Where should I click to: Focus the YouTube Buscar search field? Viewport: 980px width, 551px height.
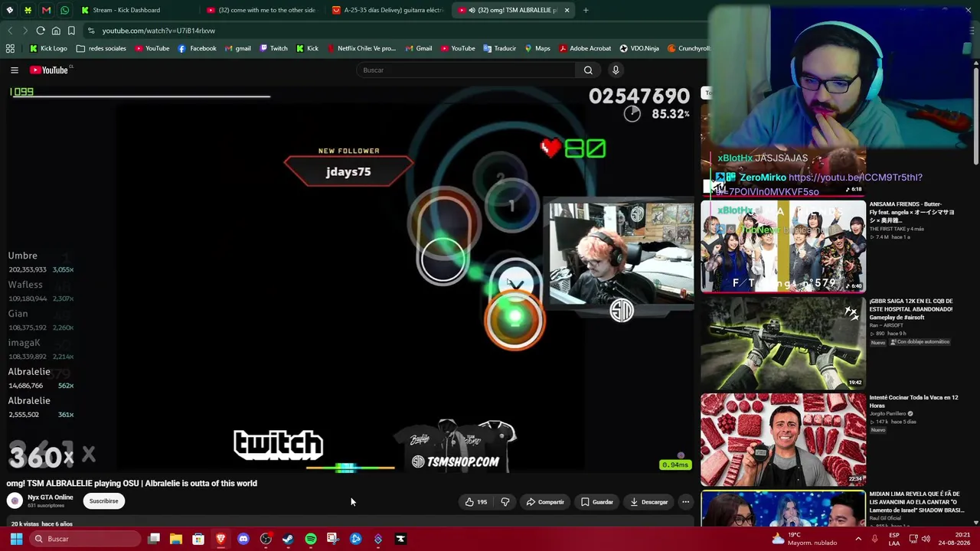point(467,70)
